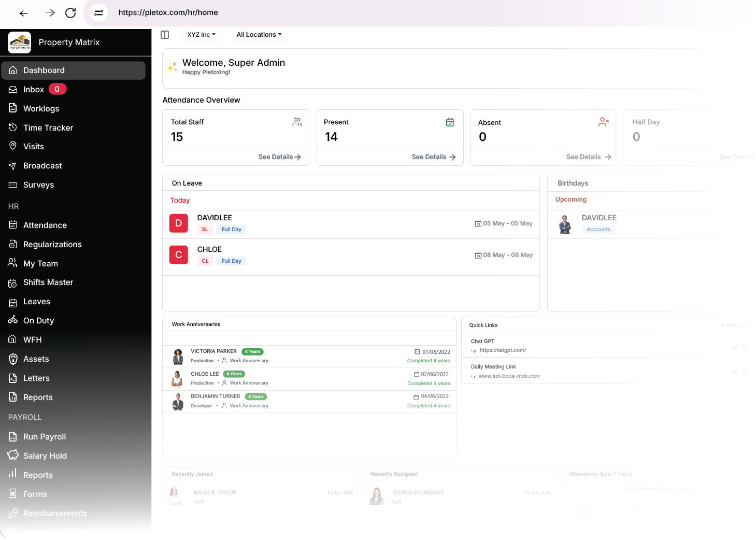756x540 pixels.
Task: See Details for Present staff
Action: click(x=434, y=157)
